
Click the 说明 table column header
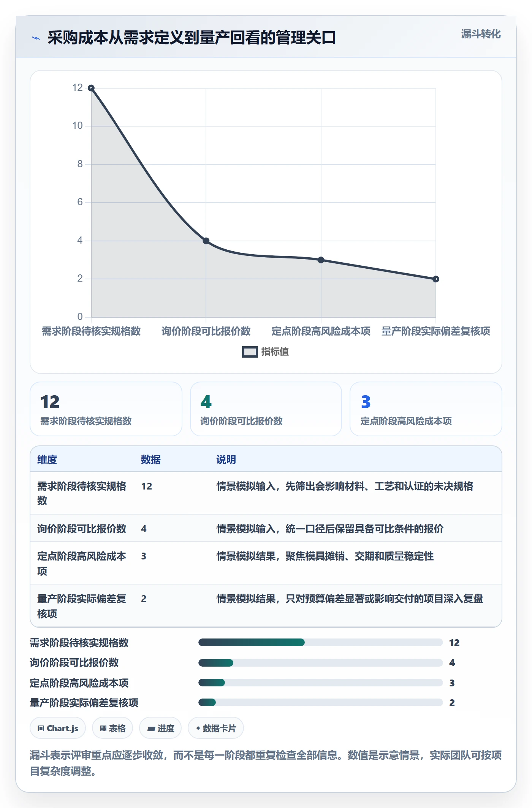click(x=226, y=460)
